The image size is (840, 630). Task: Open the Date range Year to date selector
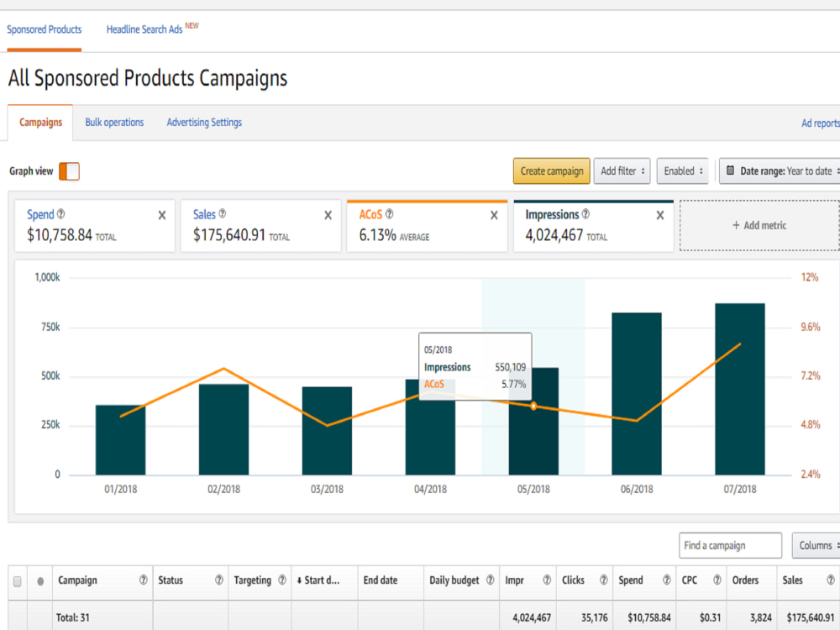(781, 171)
